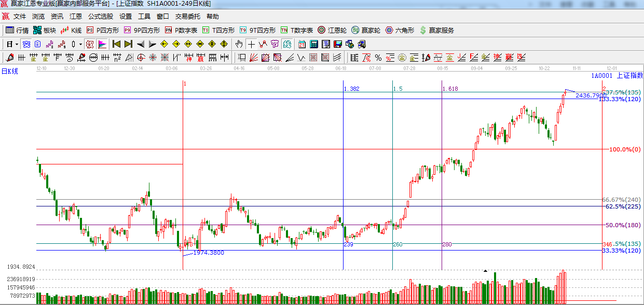Click the 行情 quotes button

tap(17, 30)
